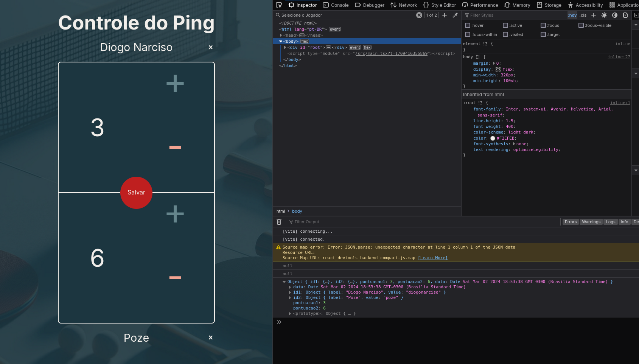This screenshot has height=364, width=639.
Task: Remove player Diogo Narciso
Action: coord(211,47)
